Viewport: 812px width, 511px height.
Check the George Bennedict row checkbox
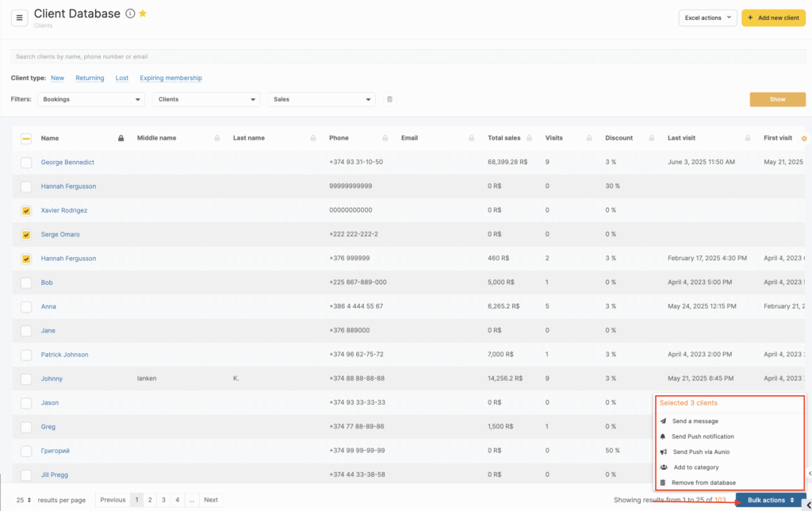[x=26, y=163]
